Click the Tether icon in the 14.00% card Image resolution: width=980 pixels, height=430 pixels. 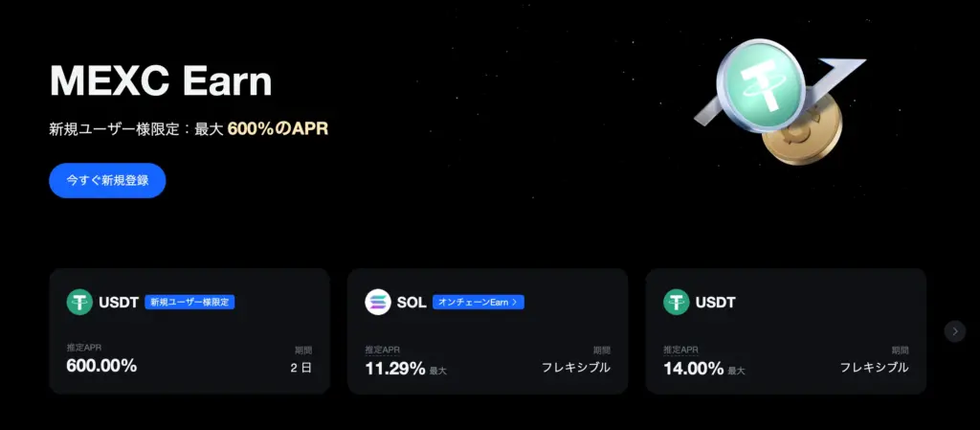point(677,303)
